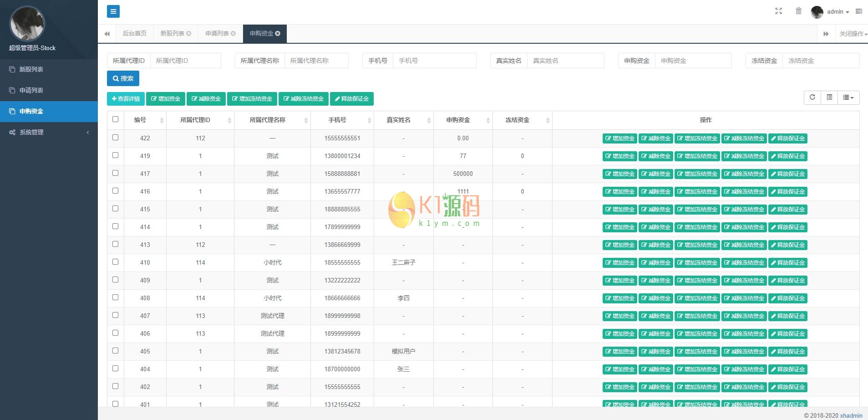Expand 系统管理 in the sidebar
The height and width of the screenshot is (420, 868).
coord(49,132)
